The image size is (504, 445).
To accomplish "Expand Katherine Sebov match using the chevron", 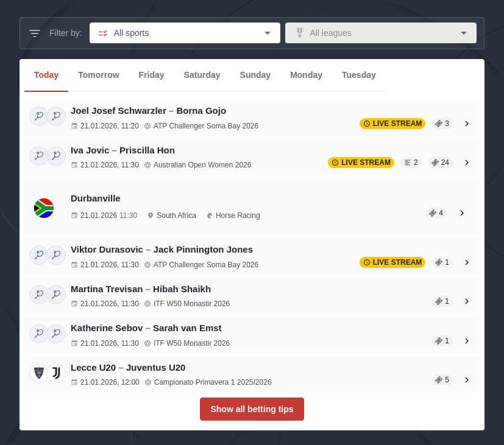I will [x=467, y=341].
